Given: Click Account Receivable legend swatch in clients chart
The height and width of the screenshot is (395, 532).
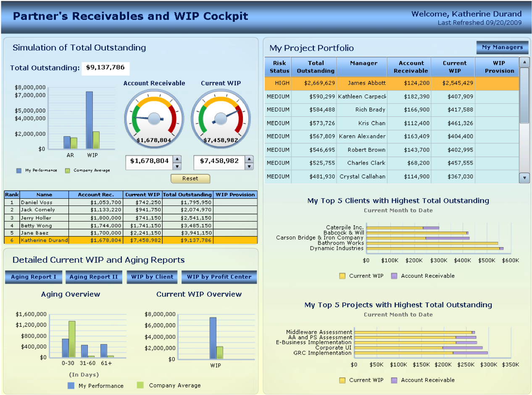Looking at the screenshot, I should pyautogui.click(x=394, y=276).
